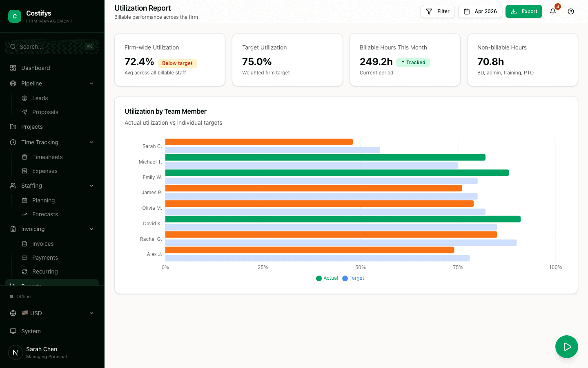
Task: Click Sarah C.'s utilization bar
Action: [x=258, y=141]
